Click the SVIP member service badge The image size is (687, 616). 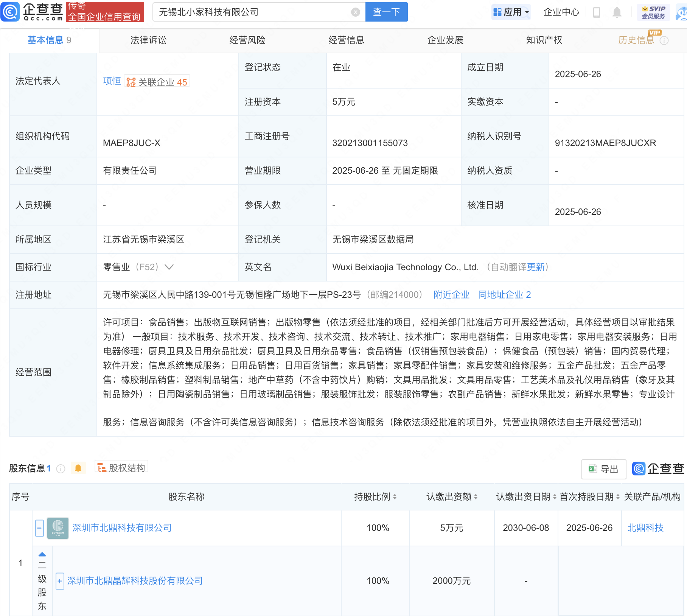coord(653,12)
